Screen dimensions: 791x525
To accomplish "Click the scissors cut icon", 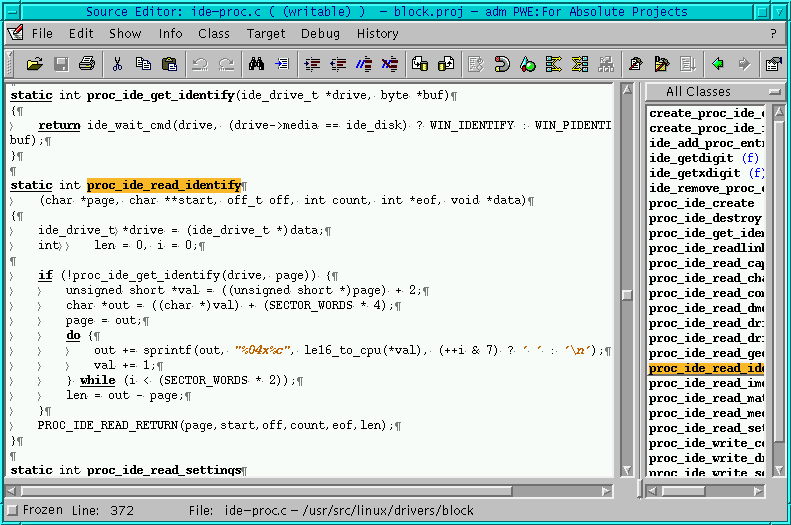I will pyautogui.click(x=117, y=64).
